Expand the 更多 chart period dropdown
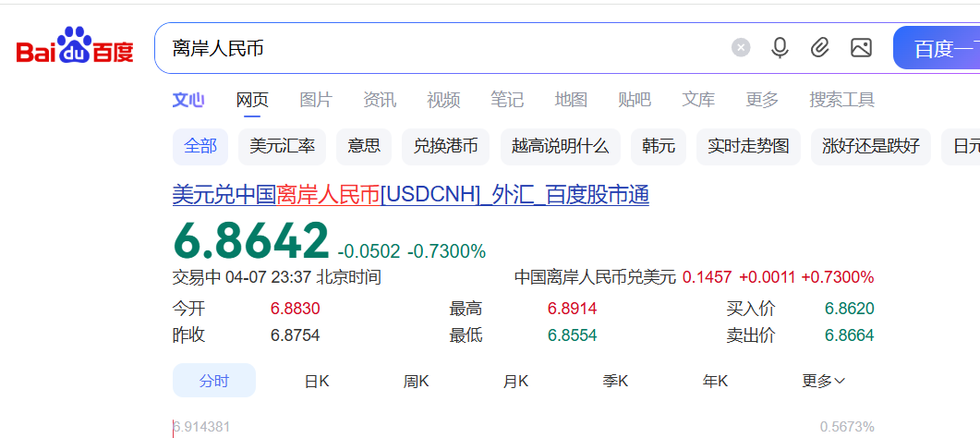The width and height of the screenshot is (980, 438). [x=824, y=381]
